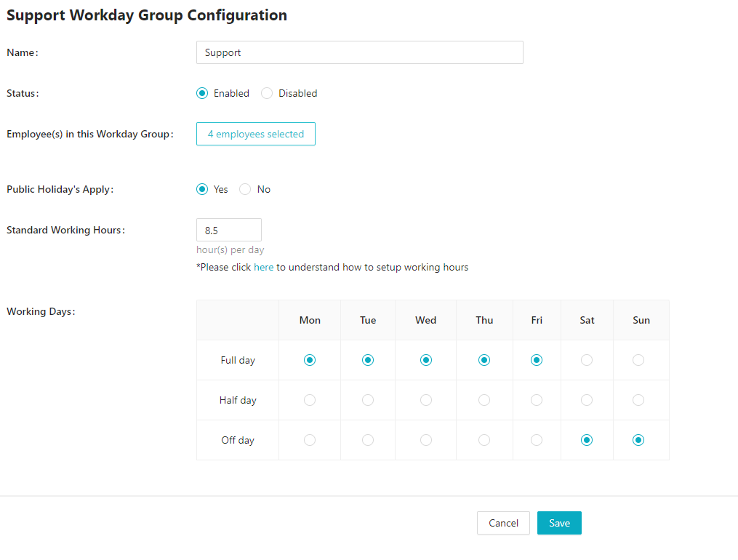Select the Enabled status radio button

[202, 93]
